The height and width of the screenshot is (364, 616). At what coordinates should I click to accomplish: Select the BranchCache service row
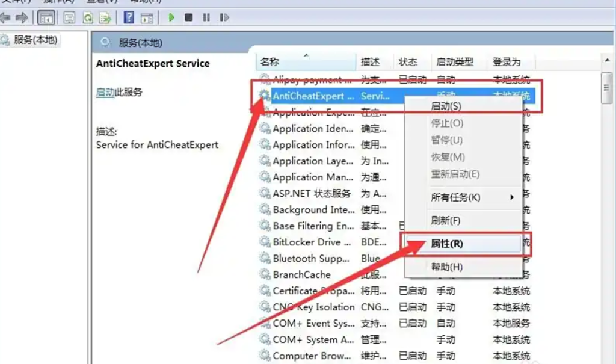[x=301, y=274]
